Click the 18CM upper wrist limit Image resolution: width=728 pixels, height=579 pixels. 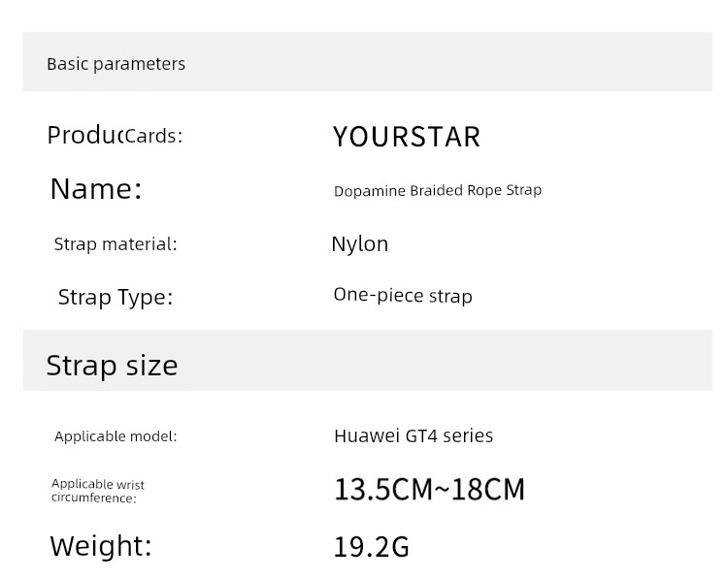point(488,490)
